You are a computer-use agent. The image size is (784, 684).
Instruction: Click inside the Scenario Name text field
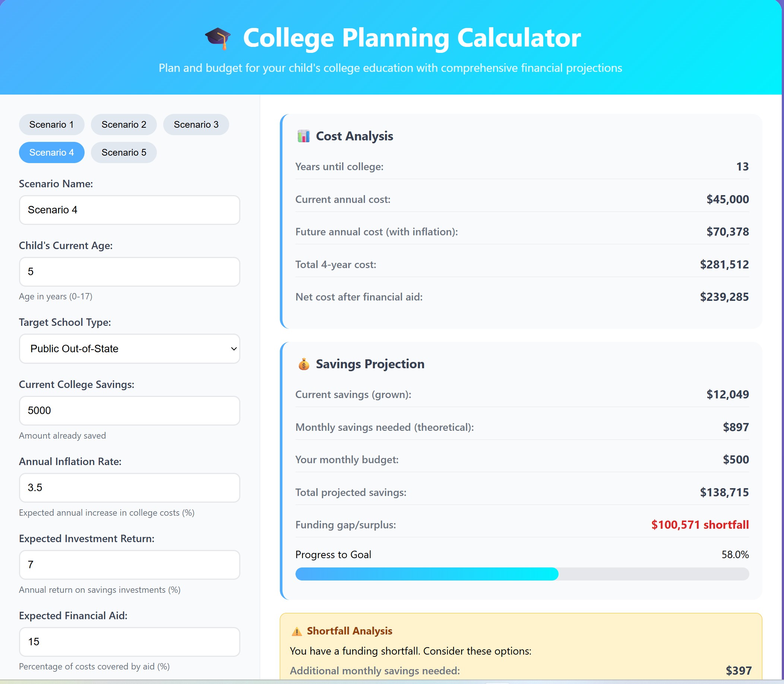click(129, 210)
